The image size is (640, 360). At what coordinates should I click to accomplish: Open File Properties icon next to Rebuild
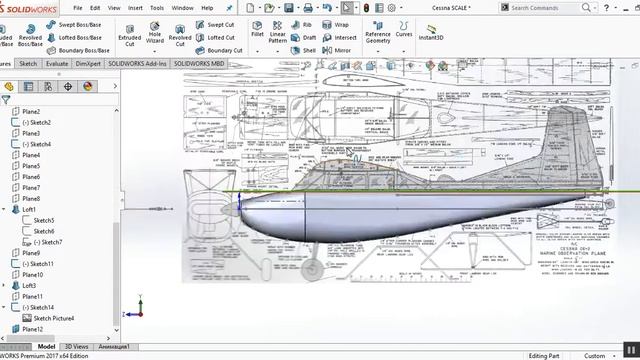click(x=379, y=8)
